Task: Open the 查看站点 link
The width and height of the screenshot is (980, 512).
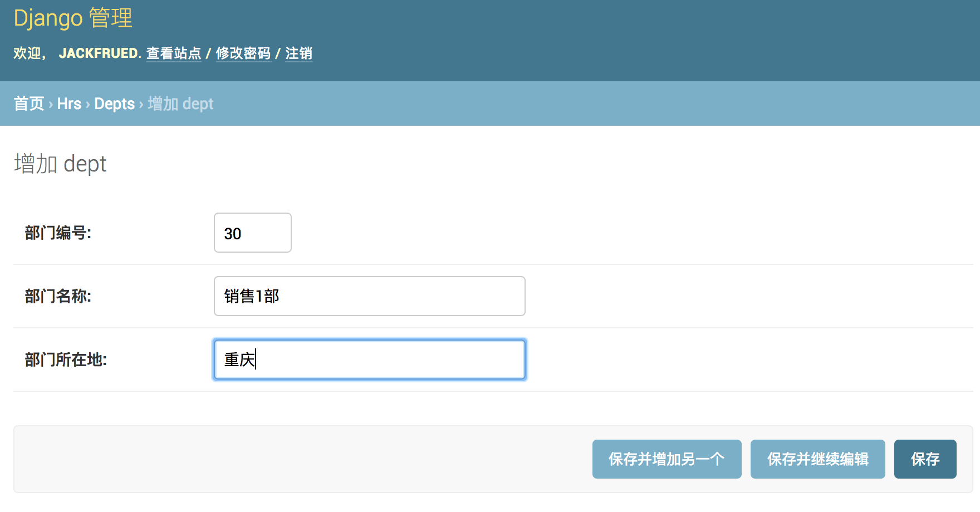Action: click(x=174, y=53)
